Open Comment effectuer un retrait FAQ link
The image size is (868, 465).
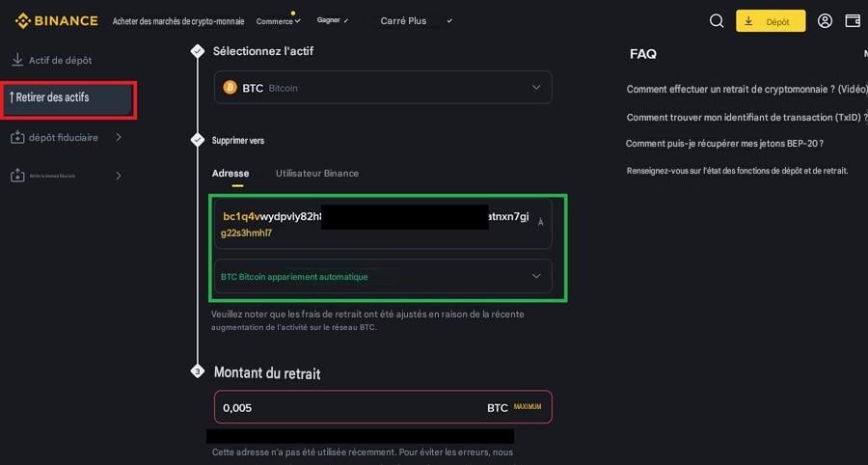click(x=747, y=89)
